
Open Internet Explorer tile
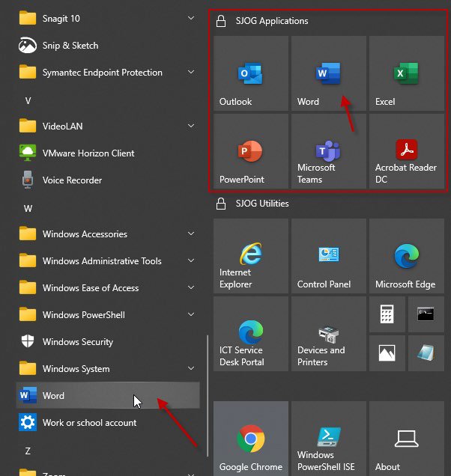(x=251, y=256)
